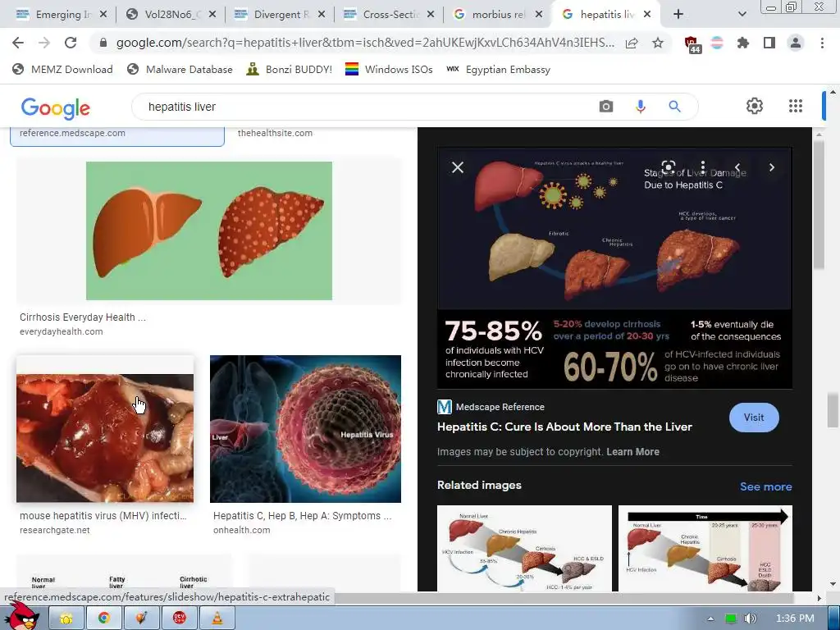Reload the current page
Viewport: 840px width, 630px height.
coord(71,43)
